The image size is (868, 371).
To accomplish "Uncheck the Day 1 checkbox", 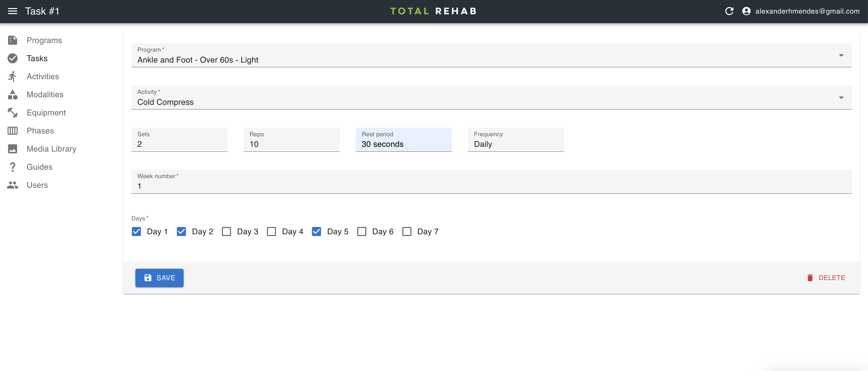I will point(136,231).
